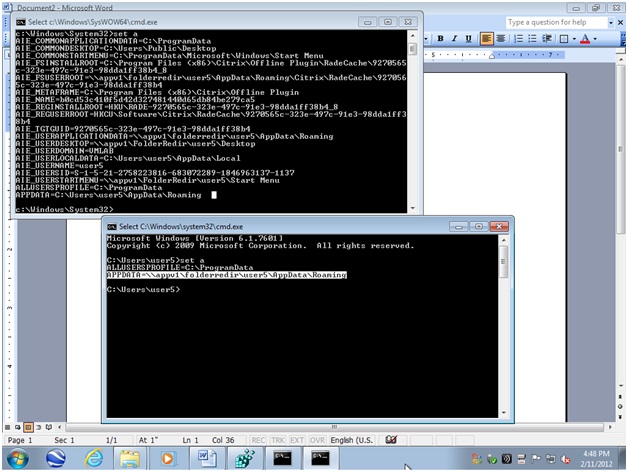
Task: Open the Windows Start menu
Action: pos(17,458)
